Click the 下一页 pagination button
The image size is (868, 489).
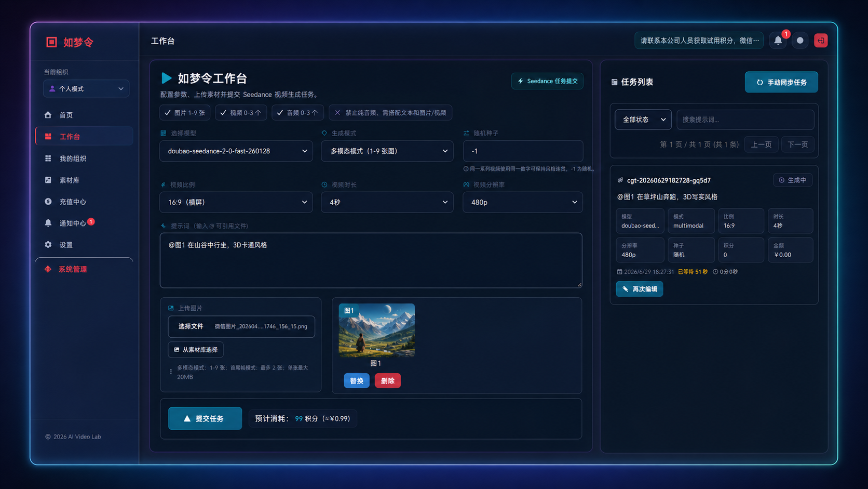tap(797, 144)
